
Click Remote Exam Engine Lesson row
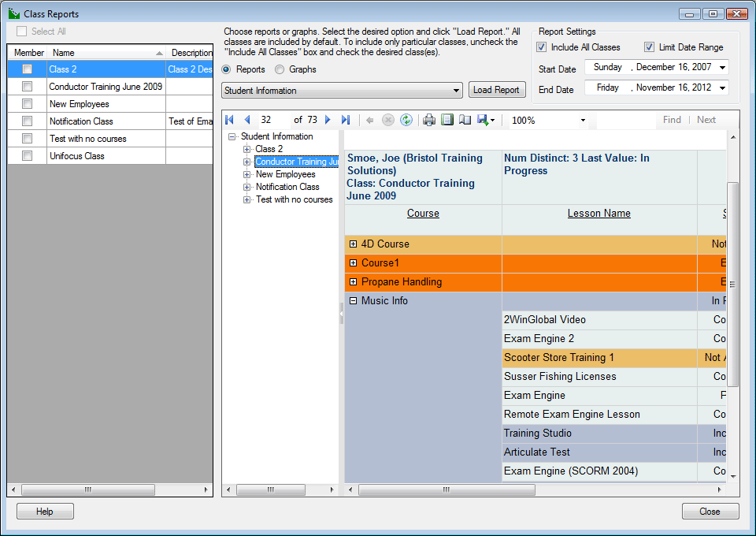tap(599, 415)
